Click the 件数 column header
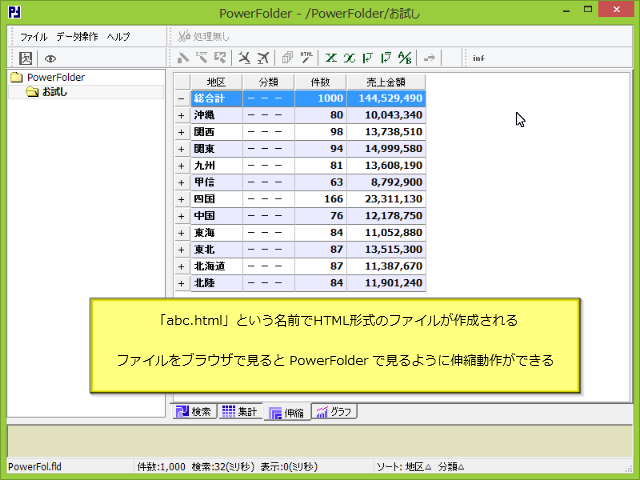Viewport: 640px width, 480px height. pyautogui.click(x=320, y=82)
